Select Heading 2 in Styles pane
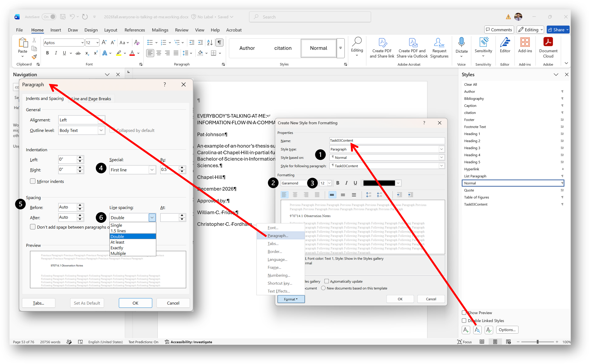Viewport: 590px width, 364px height. coord(513,141)
